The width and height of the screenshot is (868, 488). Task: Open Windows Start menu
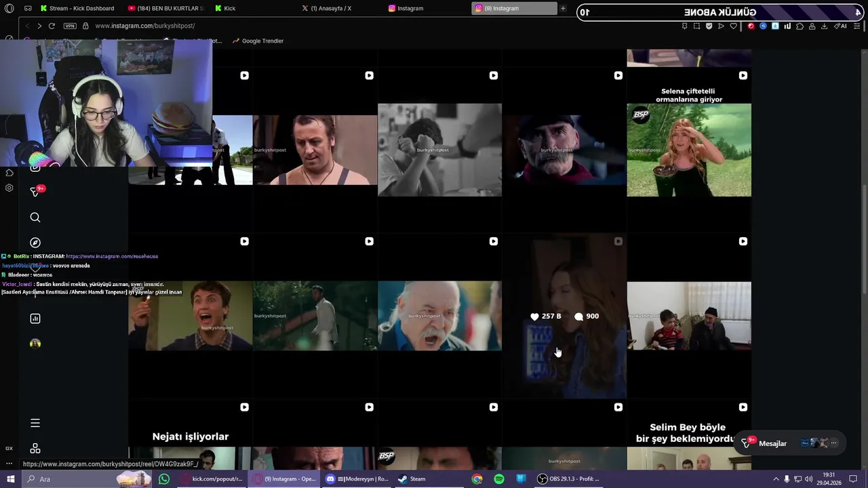tap(10, 479)
